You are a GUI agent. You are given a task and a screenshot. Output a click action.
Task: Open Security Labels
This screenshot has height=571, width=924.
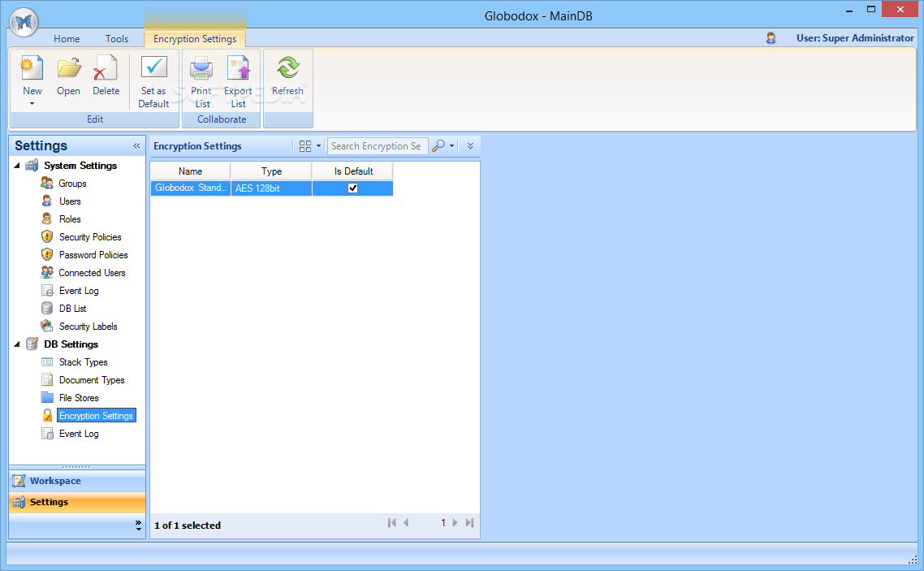coord(88,327)
